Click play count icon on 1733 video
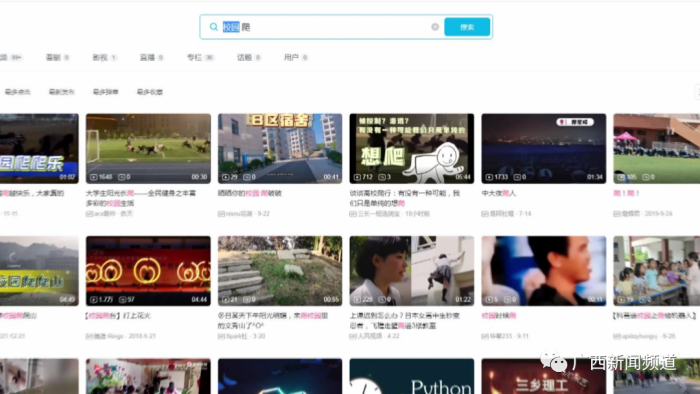This screenshot has height=394, width=700. (x=489, y=177)
